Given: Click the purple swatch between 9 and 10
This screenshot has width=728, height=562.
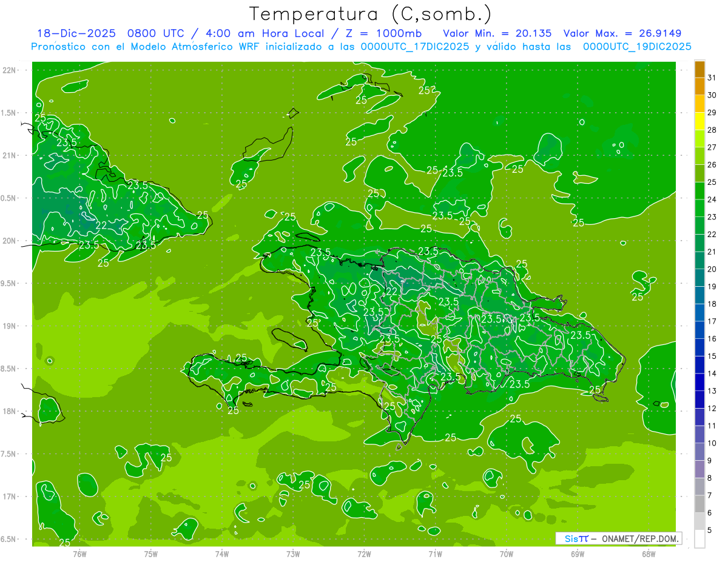Looking at the screenshot, I should (699, 452).
